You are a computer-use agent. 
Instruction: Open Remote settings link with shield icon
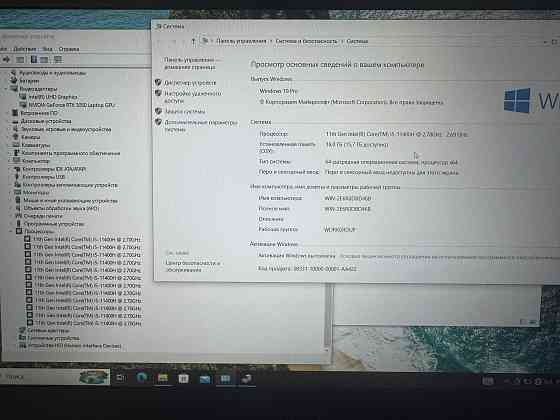coord(193,97)
